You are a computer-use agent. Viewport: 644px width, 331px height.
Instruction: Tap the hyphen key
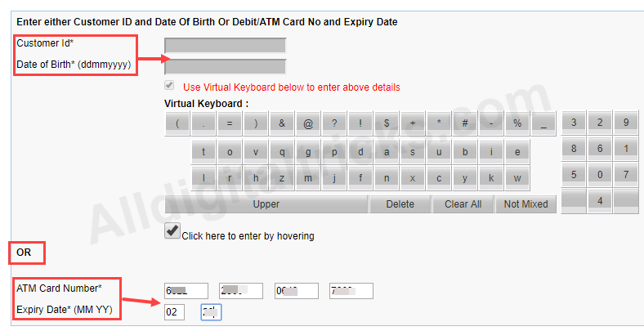pos(491,123)
